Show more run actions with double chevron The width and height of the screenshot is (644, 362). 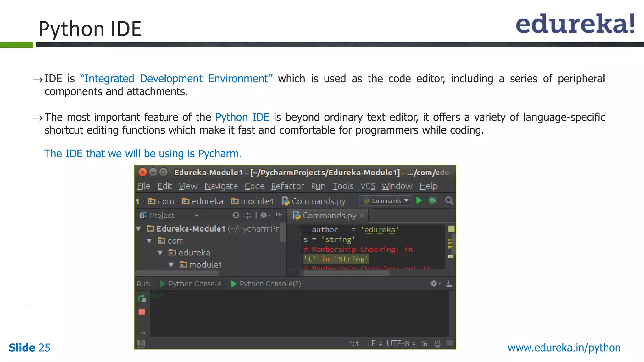click(143, 333)
